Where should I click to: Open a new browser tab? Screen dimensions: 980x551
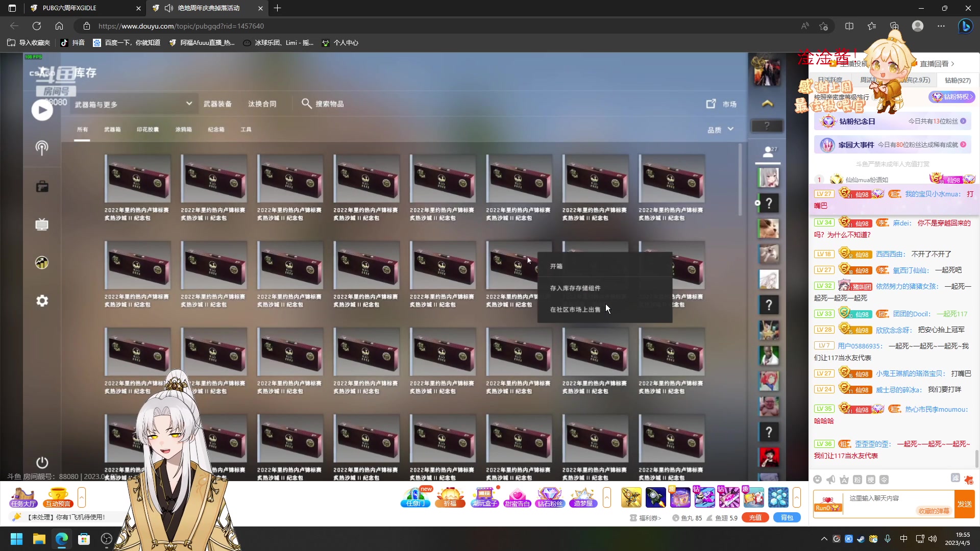pyautogui.click(x=277, y=8)
